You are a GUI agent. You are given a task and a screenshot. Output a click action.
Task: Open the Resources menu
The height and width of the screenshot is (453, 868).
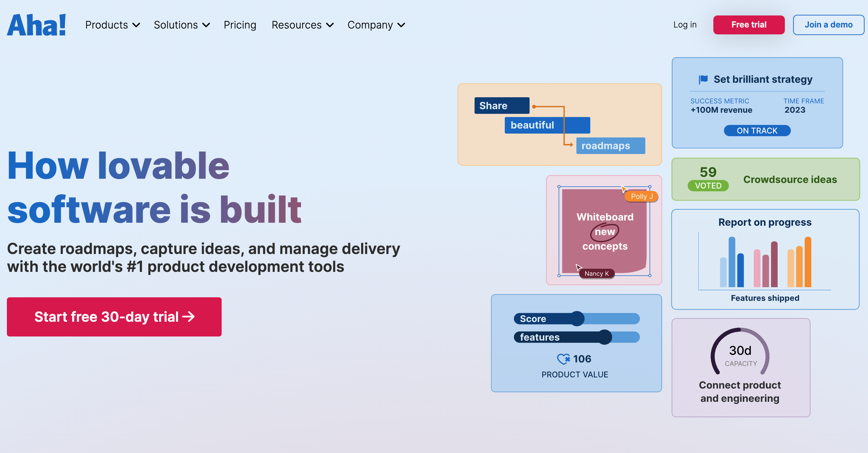303,25
